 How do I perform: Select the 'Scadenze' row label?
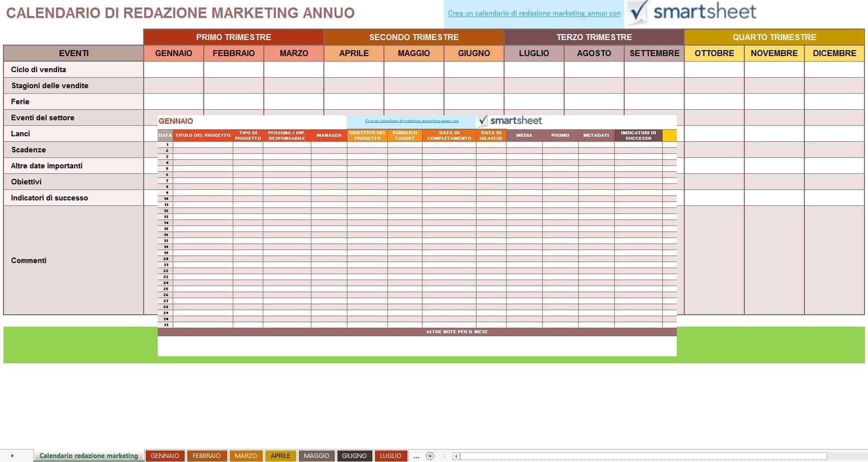coord(74,150)
